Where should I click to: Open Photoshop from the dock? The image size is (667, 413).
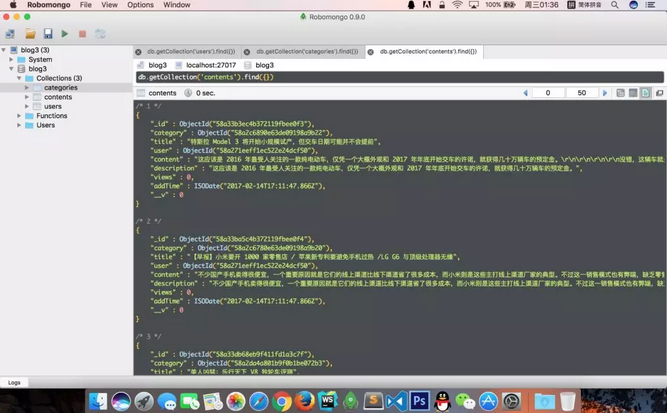pos(419,401)
